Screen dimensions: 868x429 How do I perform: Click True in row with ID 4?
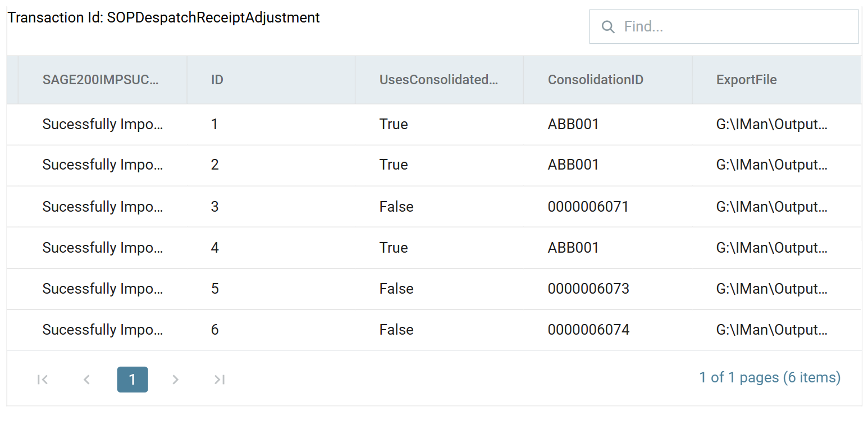[394, 248]
